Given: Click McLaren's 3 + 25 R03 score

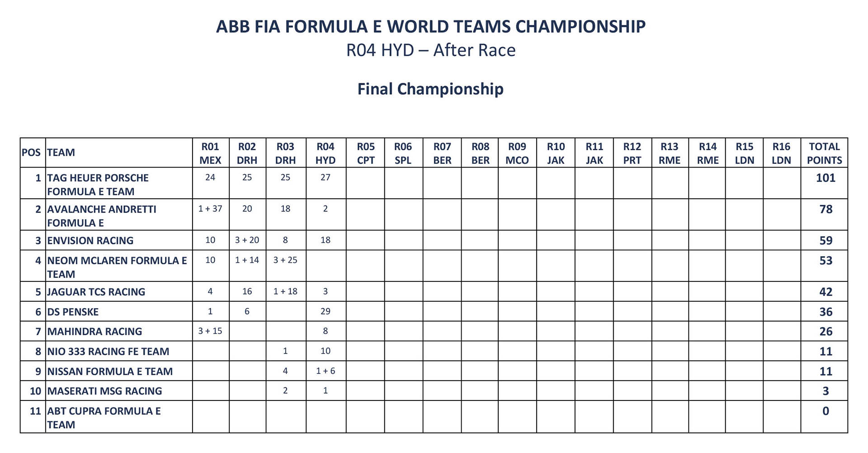Looking at the screenshot, I should click(x=285, y=260).
